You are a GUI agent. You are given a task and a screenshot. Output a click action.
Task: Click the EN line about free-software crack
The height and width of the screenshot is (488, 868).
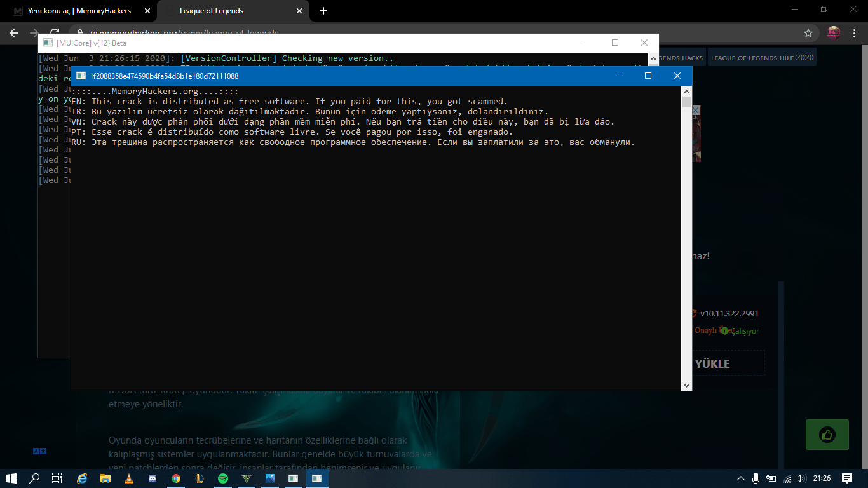(x=290, y=101)
